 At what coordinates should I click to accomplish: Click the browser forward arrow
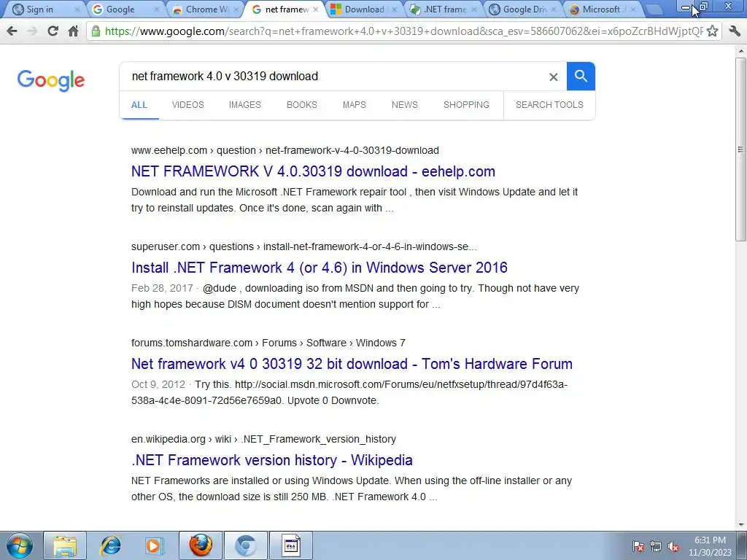pos(32,31)
